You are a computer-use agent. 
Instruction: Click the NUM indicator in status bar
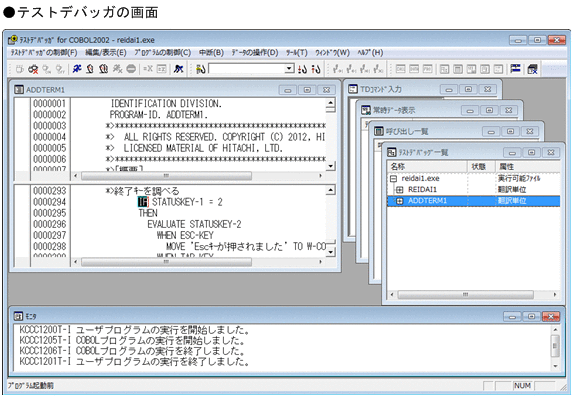523,385
